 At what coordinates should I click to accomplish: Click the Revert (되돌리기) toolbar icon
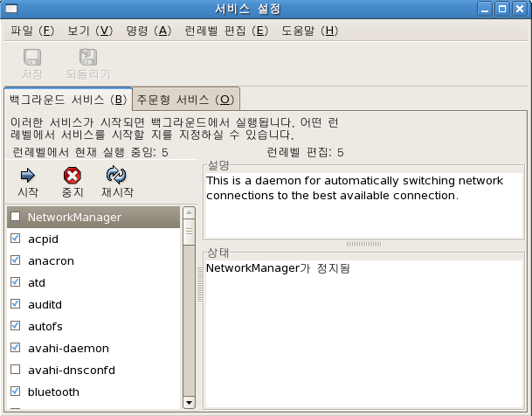(x=88, y=57)
